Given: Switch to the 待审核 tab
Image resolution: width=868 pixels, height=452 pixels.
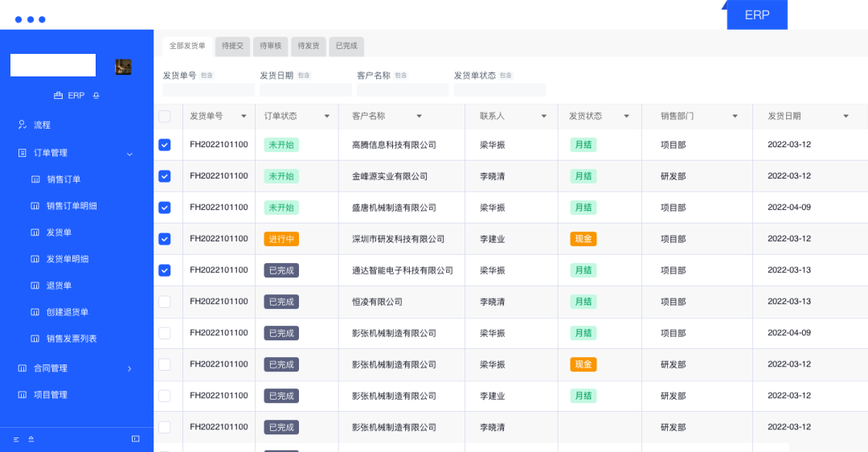Looking at the screenshot, I should [271, 46].
